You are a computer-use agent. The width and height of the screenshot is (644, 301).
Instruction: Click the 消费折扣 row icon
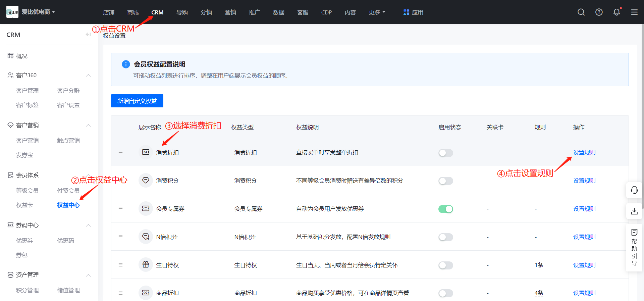click(x=146, y=152)
